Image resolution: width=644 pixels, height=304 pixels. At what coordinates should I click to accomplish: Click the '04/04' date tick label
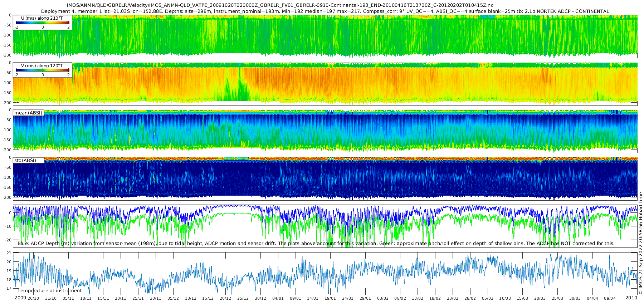click(592, 298)
